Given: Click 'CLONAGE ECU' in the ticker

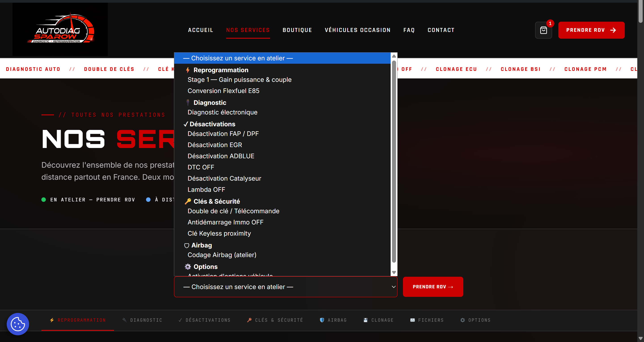Looking at the screenshot, I should pyautogui.click(x=456, y=69).
